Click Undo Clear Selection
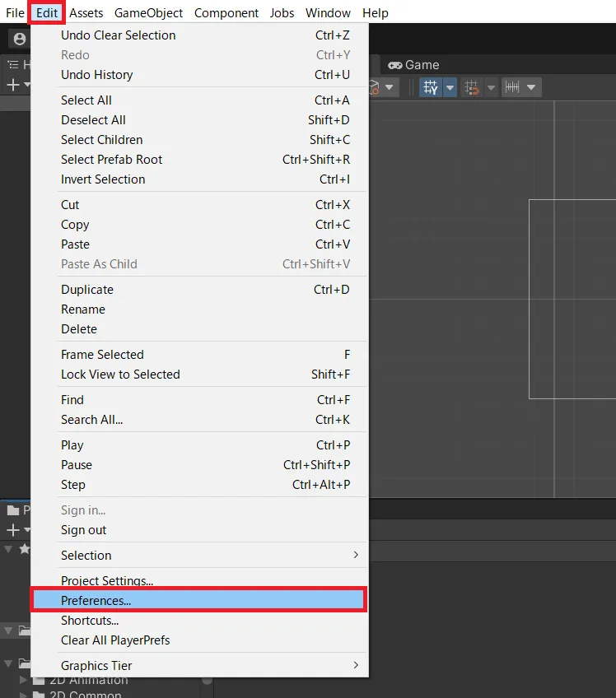The image size is (616, 698). (118, 35)
